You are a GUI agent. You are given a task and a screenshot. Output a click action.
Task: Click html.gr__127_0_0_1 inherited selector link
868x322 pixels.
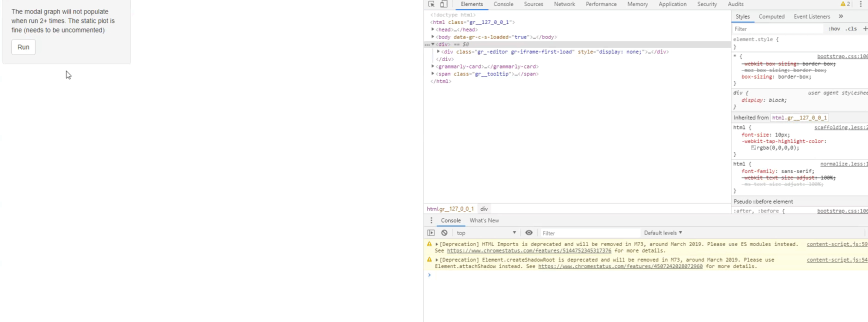pyautogui.click(x=799, y=117)
